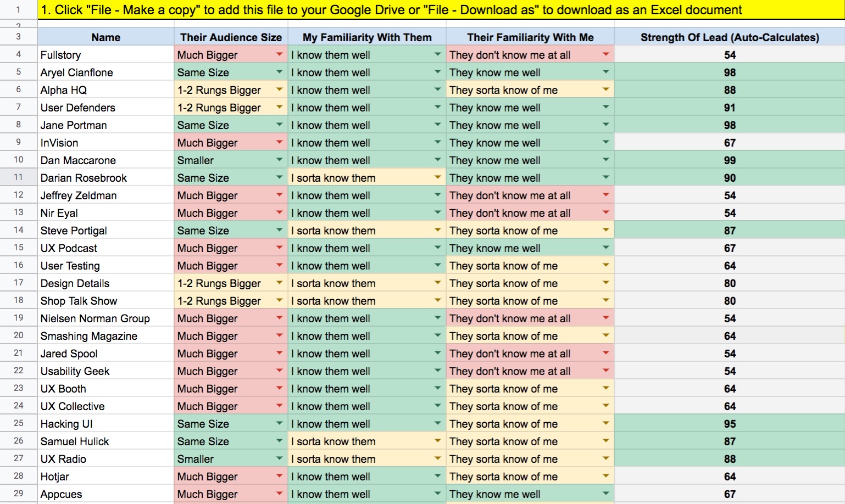The width and height of the screenshot is (845, 504).
Task: Open My Familiarity dropdown for Samuel Hulick
Action: [x=437, y=441]
